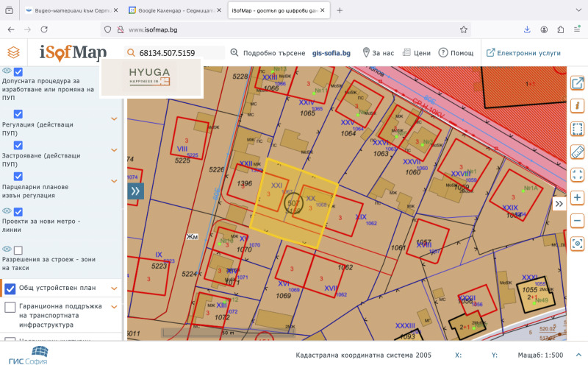Open the layers panel stack icon

13,53
